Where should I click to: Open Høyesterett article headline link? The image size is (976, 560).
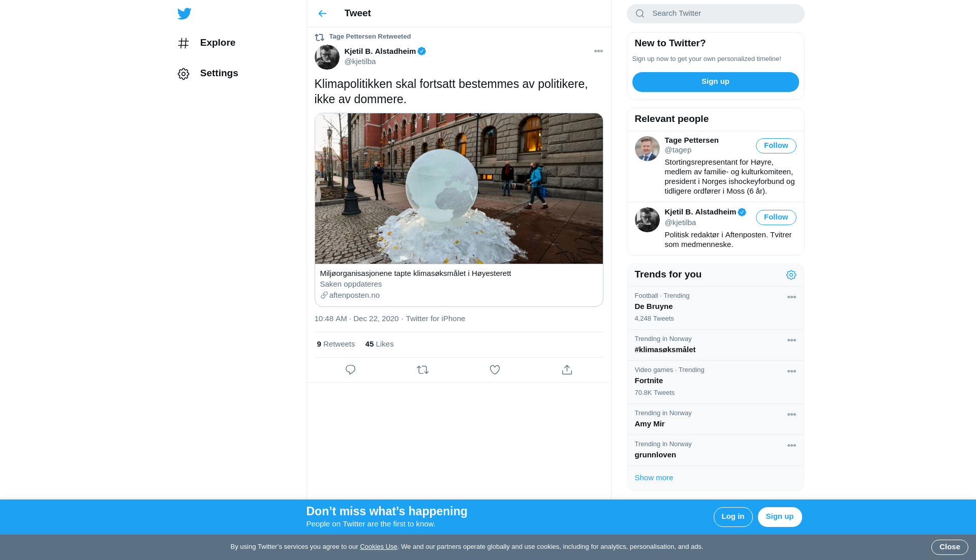[x=415, y=273]
